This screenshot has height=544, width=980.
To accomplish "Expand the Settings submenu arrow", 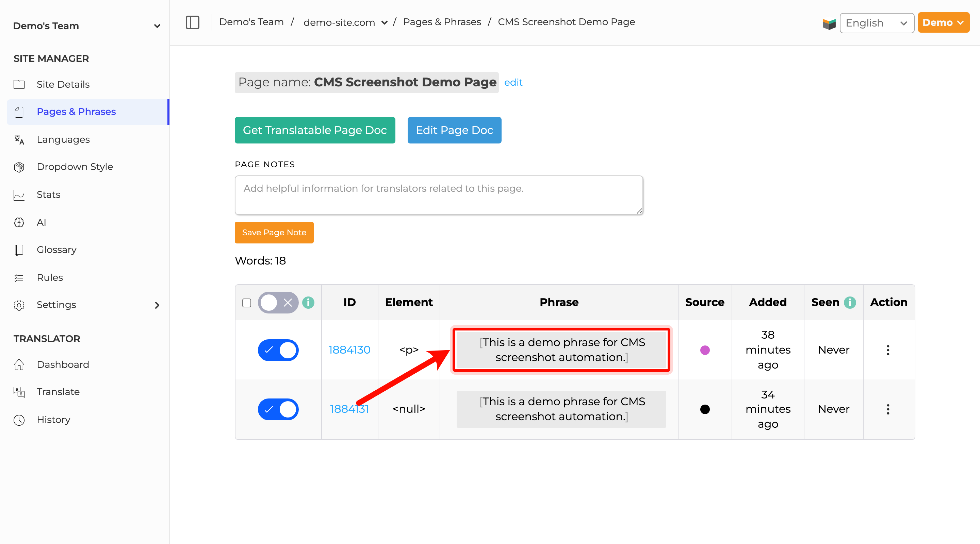I will tap(157, 305).
